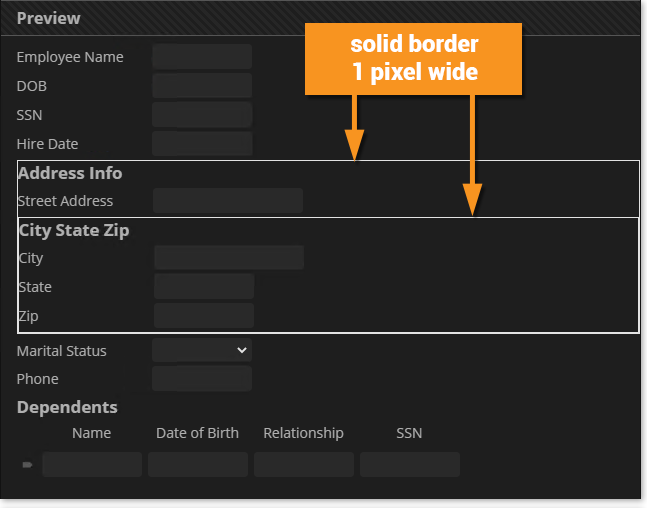Click the Dependents section heading
Image resolution: width=647 pixels, height=508 pixels.
coord(67,407)
